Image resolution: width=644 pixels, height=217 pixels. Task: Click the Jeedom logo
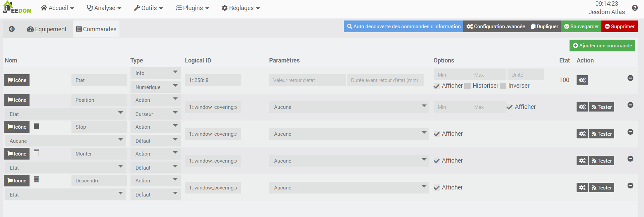pyautogui.click(x=17, y=8)
